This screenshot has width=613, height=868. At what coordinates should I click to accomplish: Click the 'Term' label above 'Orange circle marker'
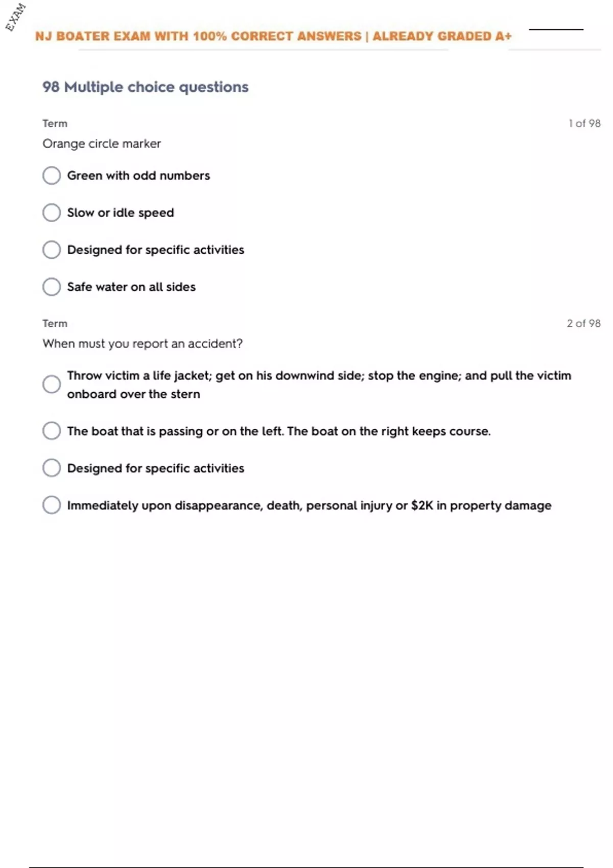(55, 124)
